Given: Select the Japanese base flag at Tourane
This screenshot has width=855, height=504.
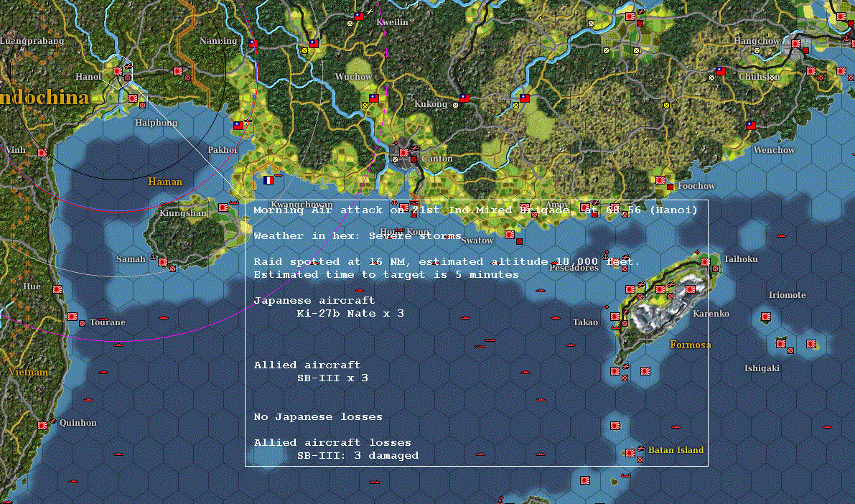Looking at the screenshot, I should pos(73,317).
